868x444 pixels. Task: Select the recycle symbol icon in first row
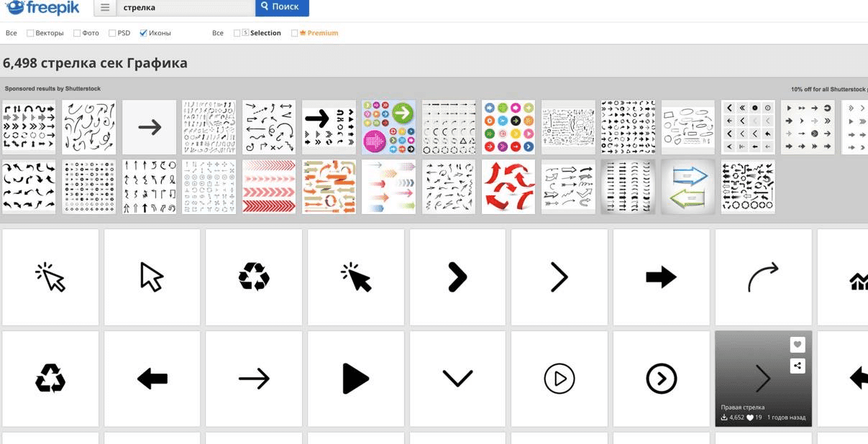[x=254, y=277]
